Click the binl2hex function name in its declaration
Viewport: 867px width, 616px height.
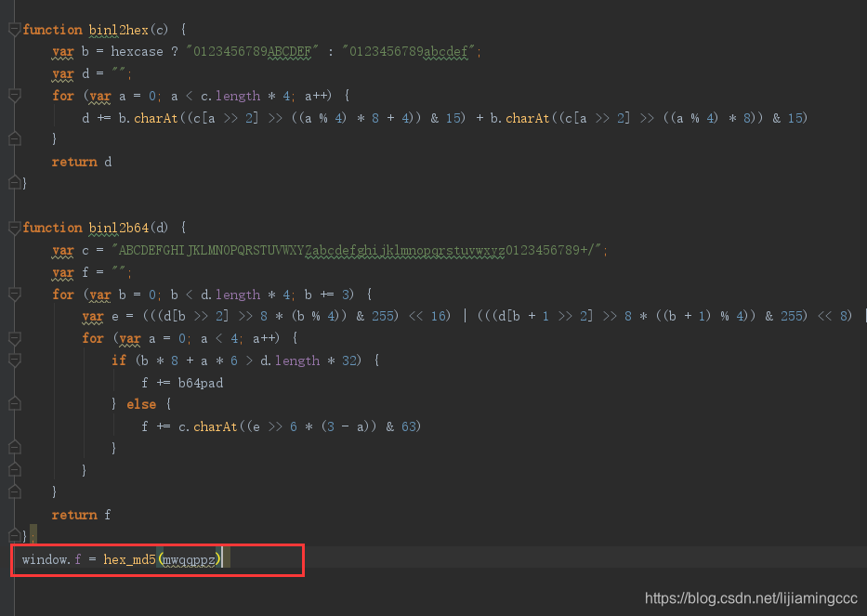tap(118, 30)
